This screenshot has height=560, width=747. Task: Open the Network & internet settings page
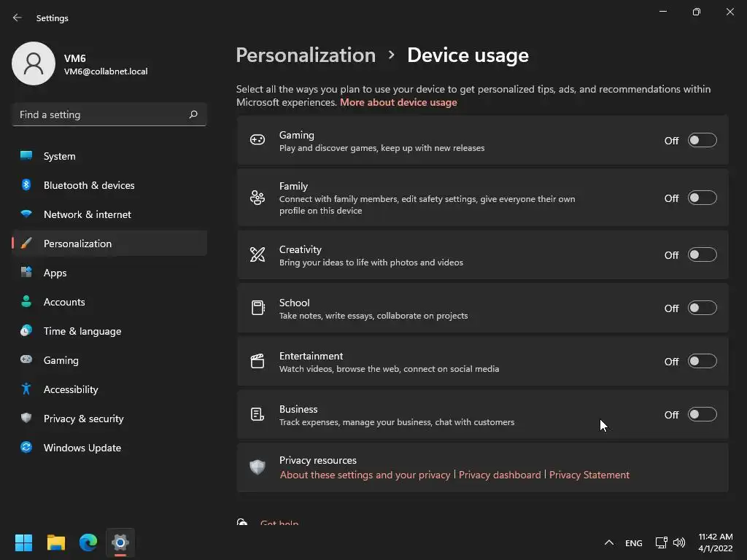tap(88, 214)
